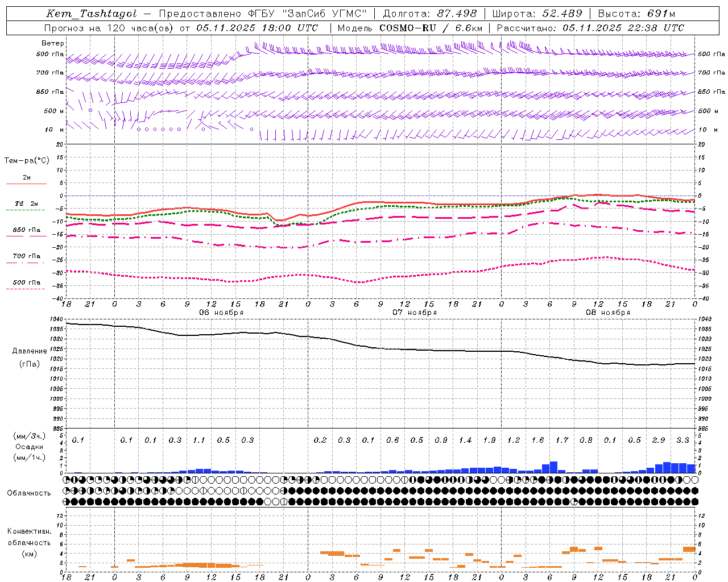Click the Ветер panel label
This screenshot has width=728, height=582.
coord(53,43)
